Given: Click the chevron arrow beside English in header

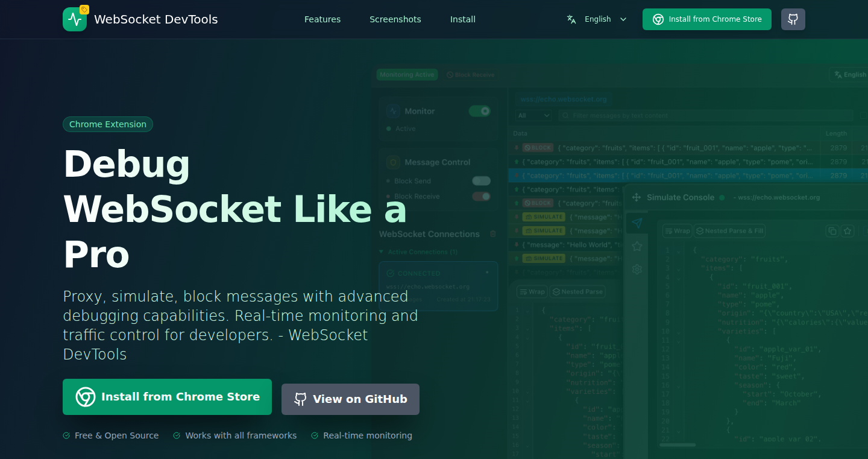Looking at the screenshot, I should coord(623,19).
